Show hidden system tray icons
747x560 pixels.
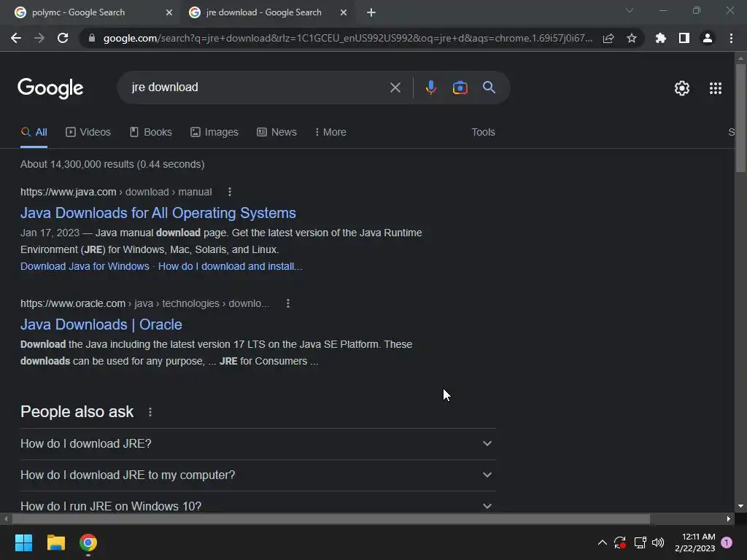602,542
